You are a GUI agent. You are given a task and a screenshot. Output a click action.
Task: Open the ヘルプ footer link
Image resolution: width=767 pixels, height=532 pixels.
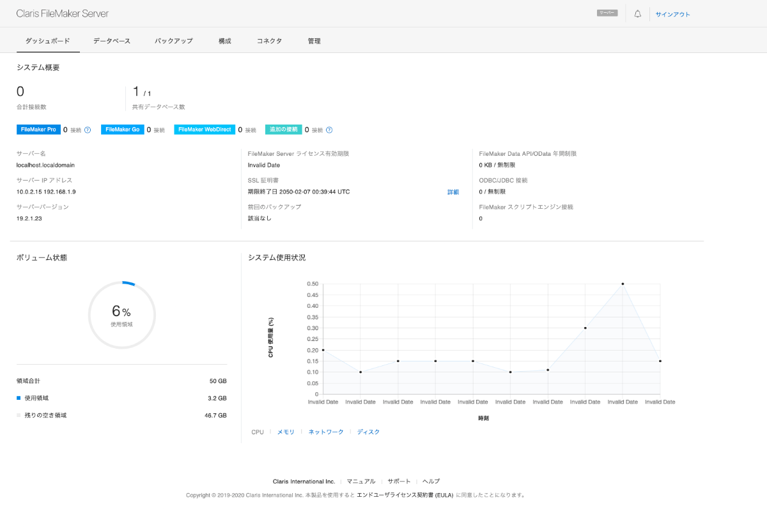click(431, 482)
